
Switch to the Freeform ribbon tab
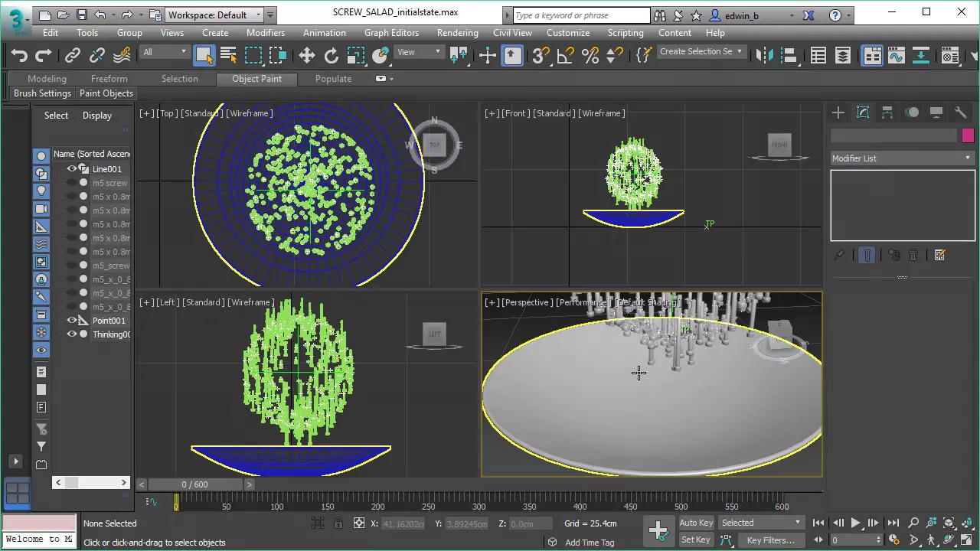[x=109, y=79]
